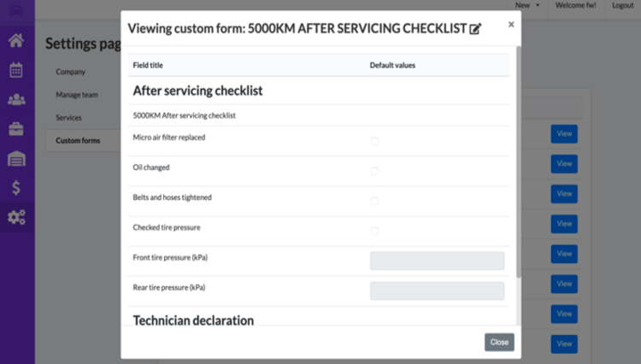This screenshot has width=641, height=364.
Task: Open the Calendar sidebar icon
Action: (16, 70)
